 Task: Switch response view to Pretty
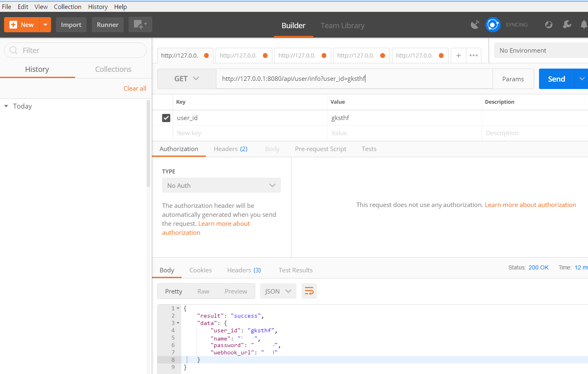[x=174, y=291]
